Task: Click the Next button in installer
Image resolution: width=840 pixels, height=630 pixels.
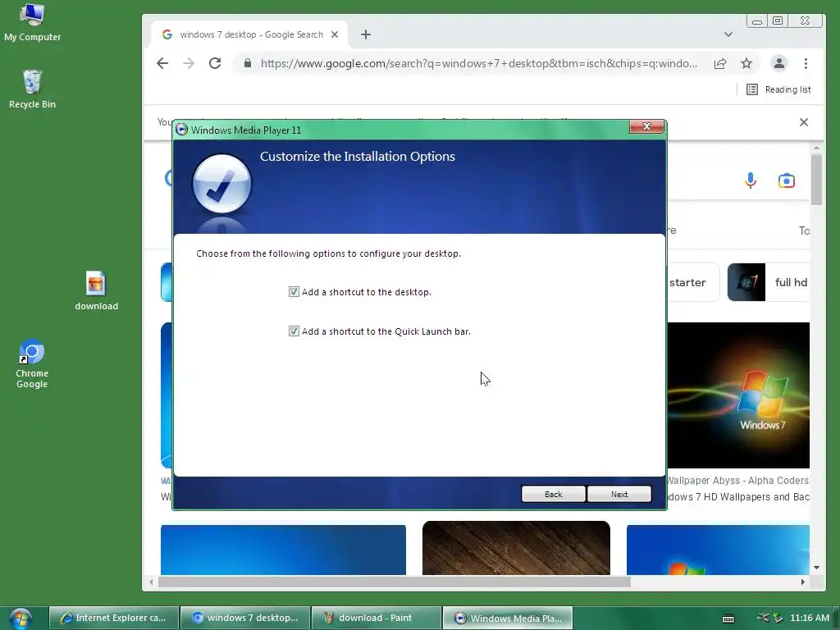Action: [x=619, y=494]
